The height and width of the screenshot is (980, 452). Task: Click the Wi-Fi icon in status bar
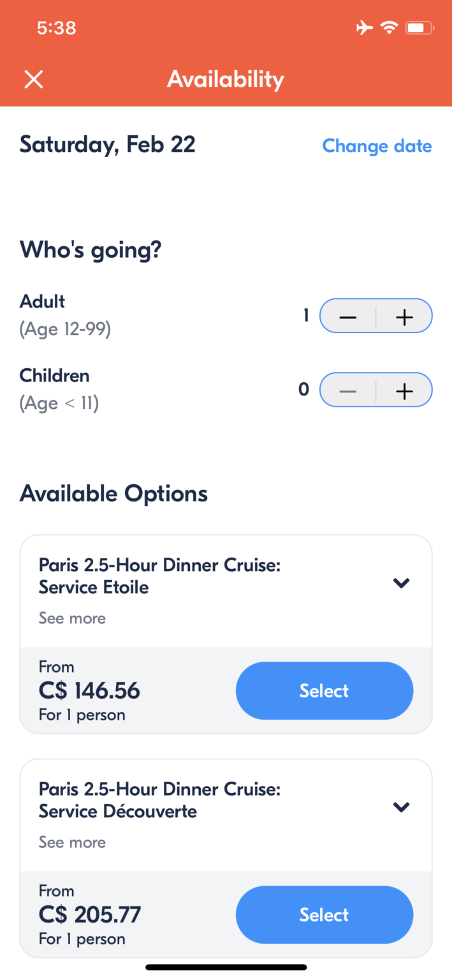390,27
